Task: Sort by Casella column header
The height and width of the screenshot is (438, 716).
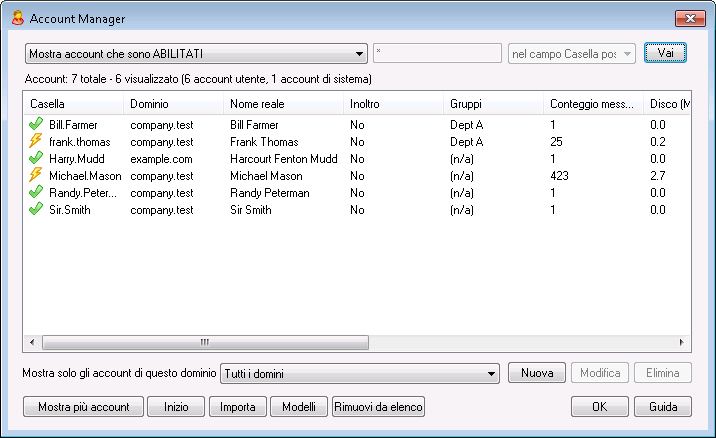Action: (x=74, y=104)
